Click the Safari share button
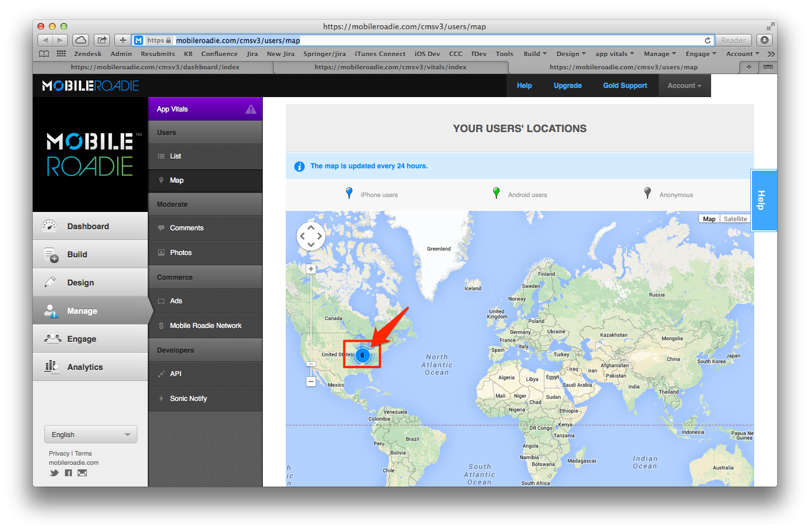The image size is (810, 532). pos(102,40)
